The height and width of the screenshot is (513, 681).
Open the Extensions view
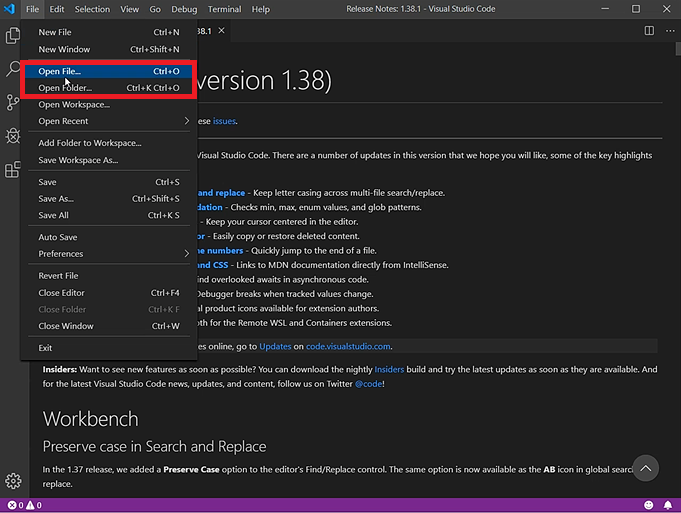pyautogui.click(x=13, y=169)
